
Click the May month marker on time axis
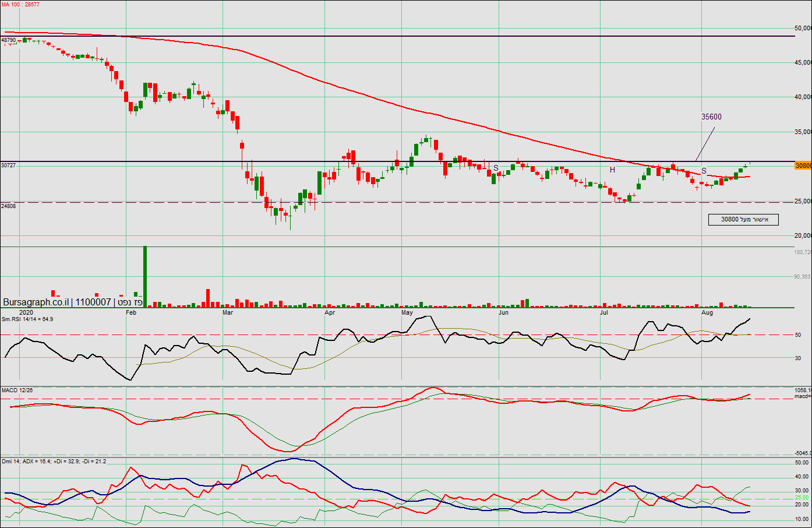click(407, 313)
